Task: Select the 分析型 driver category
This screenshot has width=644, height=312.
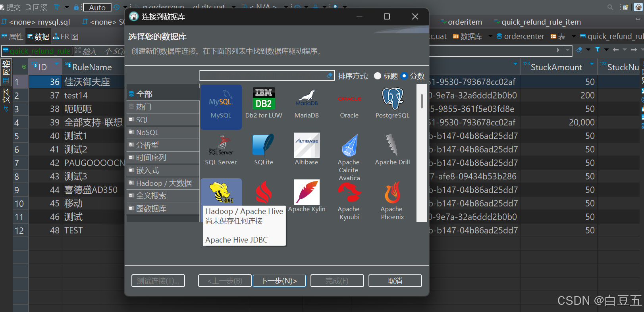Action: (x=163, y=145)
